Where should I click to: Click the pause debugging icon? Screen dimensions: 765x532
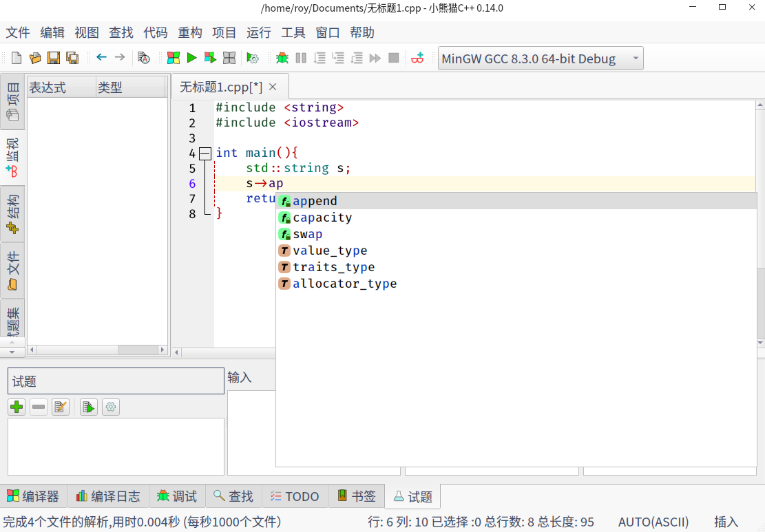[301, 58]
